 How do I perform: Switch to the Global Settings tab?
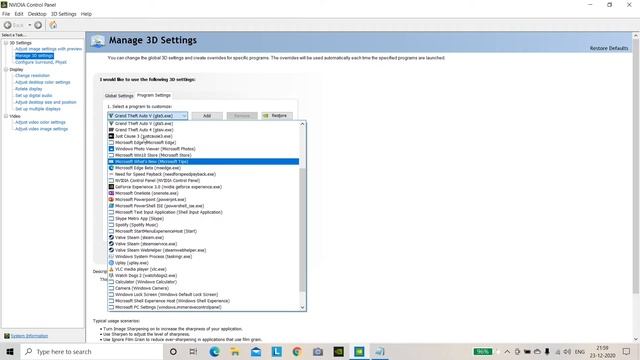[119, 96]
